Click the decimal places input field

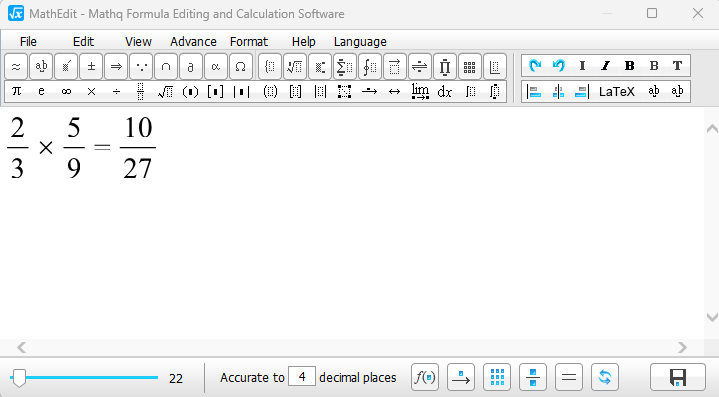coord(302,377)
